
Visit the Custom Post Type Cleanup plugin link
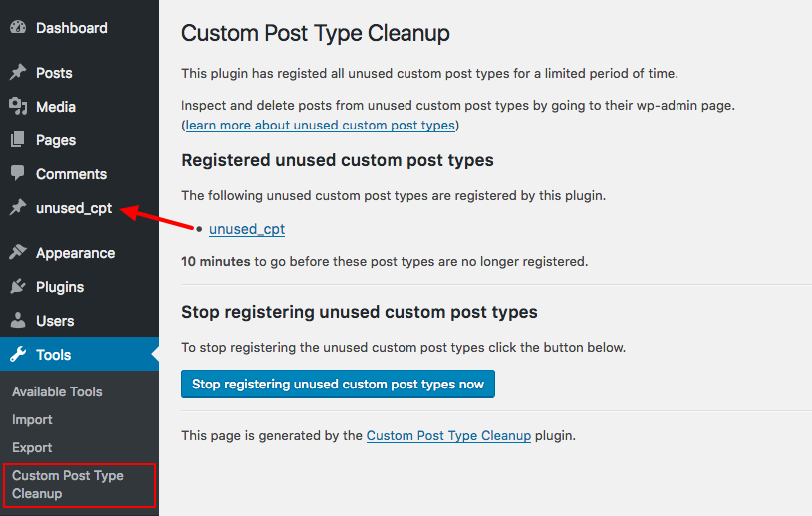[x=448, y=435]
